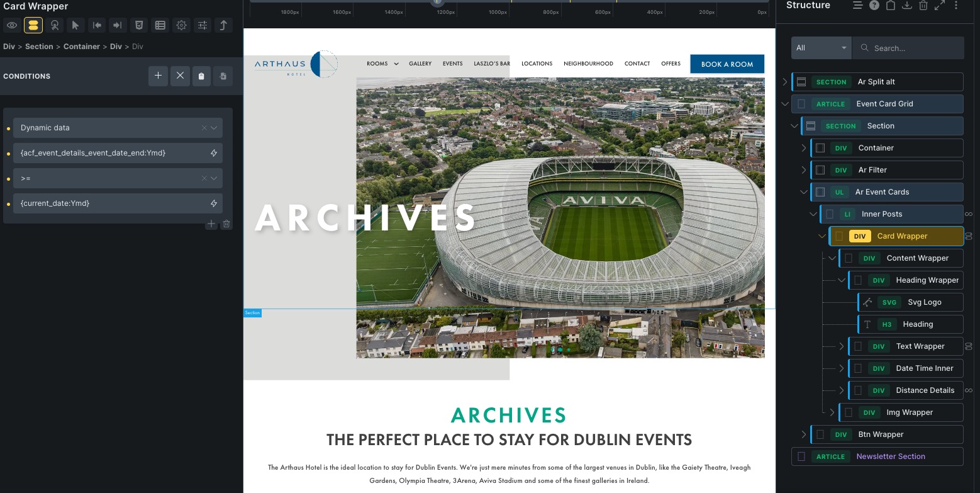Clear the >= operator selection
This screenshot has height=493, width=980.
[204, 178]
